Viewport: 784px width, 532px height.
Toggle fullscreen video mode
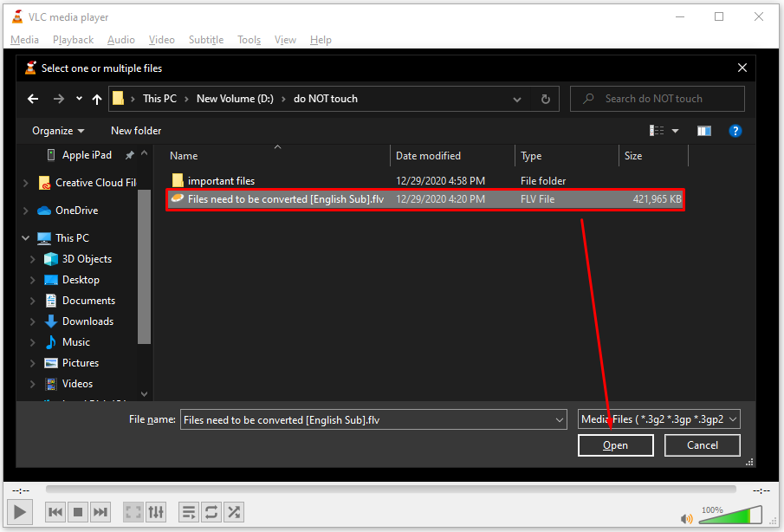coord(133,512)
